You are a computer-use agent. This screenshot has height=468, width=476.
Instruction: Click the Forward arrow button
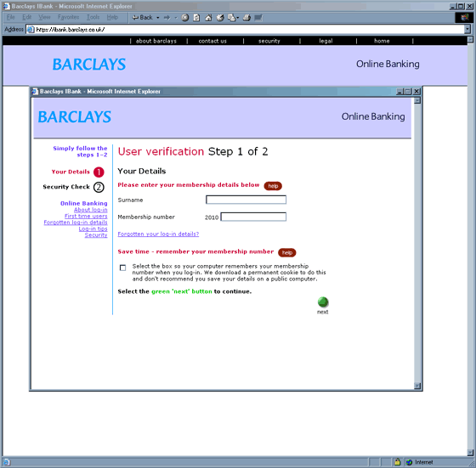[167, 18]
